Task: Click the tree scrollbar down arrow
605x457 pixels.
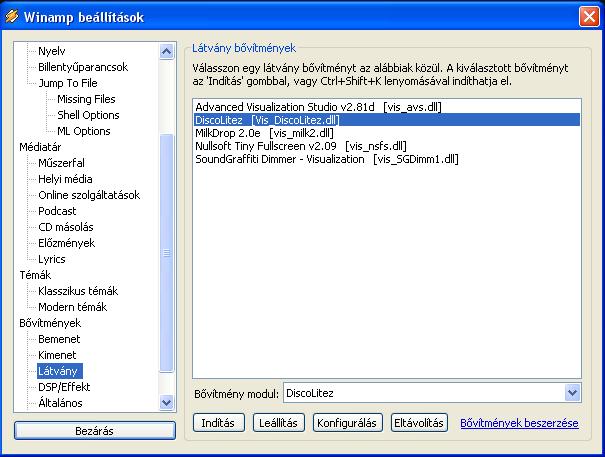Action: point(167,403)
